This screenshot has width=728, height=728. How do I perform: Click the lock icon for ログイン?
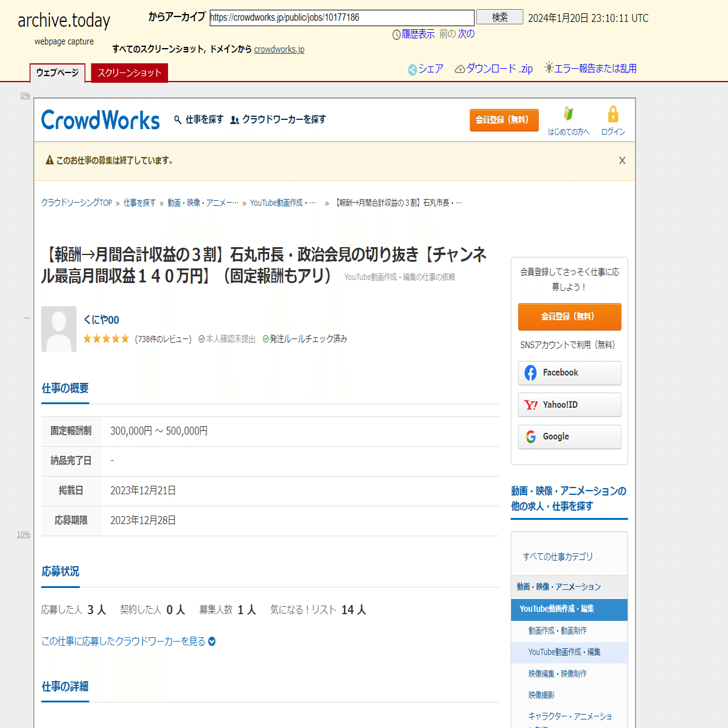click(613, 114)
